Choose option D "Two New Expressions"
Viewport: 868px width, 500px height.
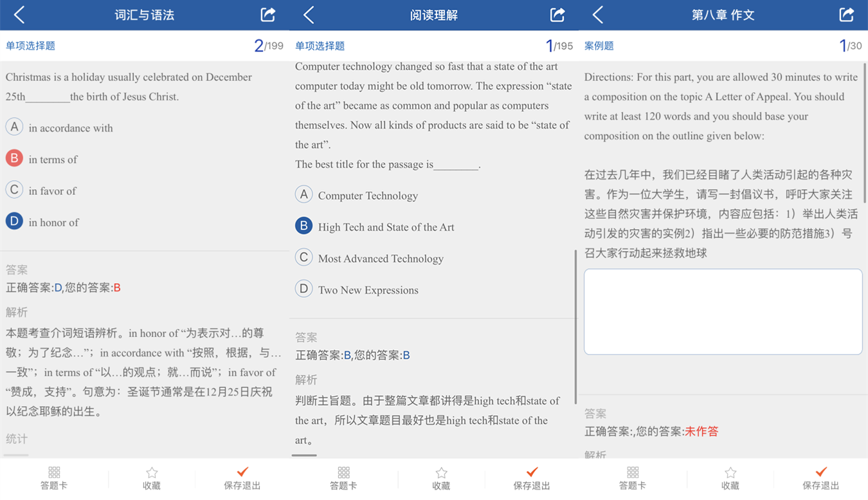click(357, 290)
